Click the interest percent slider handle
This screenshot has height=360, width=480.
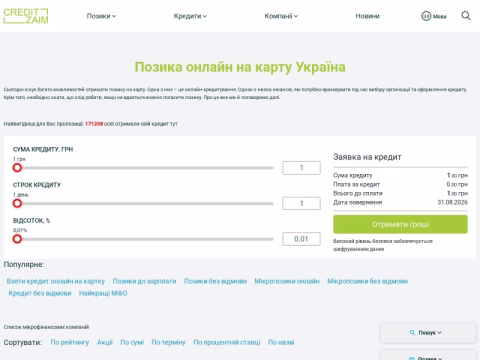pyautogui.click(x=17, y=239)
